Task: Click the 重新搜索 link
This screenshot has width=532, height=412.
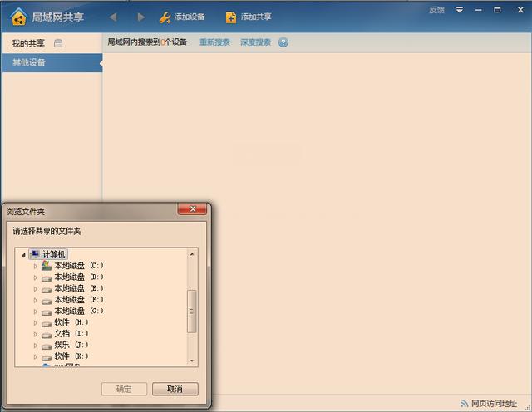Action: coord(214,42)
